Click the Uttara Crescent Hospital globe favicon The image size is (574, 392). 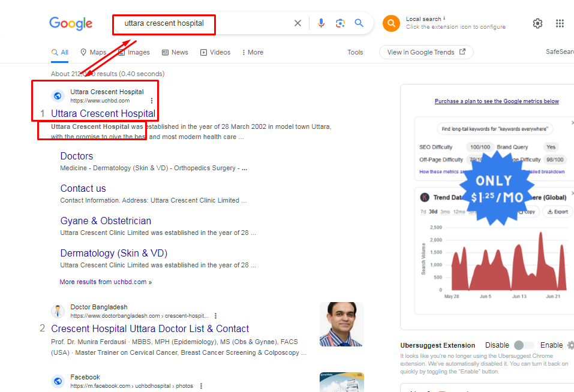58,96
